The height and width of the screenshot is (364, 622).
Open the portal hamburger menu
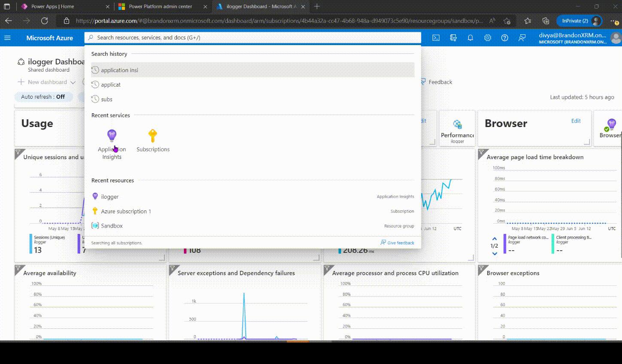tap(7, 38)
